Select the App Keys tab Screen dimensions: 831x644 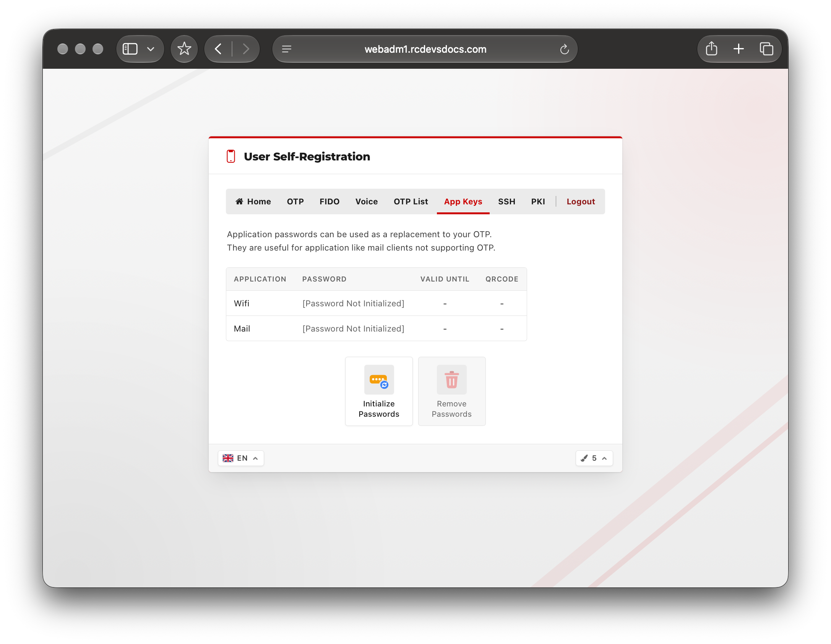(463, 201)
